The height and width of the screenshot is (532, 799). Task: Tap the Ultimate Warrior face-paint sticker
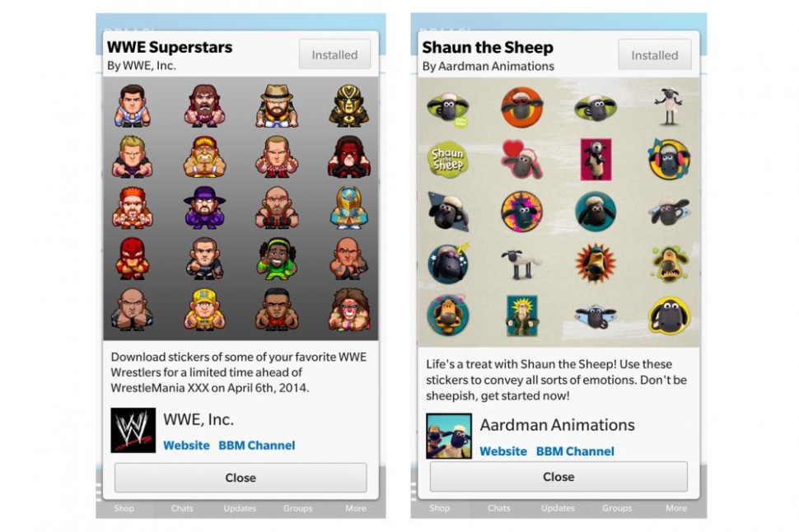349,310
